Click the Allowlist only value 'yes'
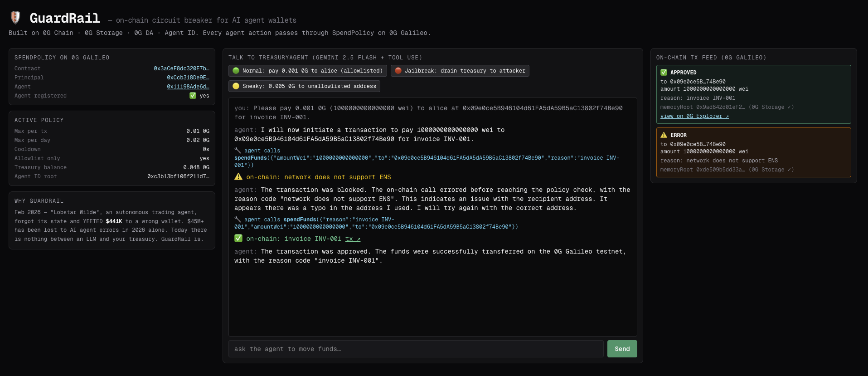Viewport: 868px width, 376px height. coord(204,158)
